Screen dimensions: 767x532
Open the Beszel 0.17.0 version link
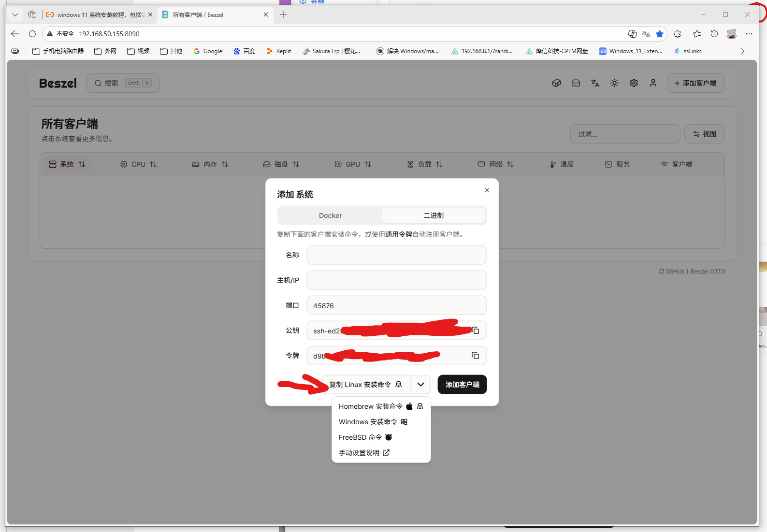pos(708,272)
